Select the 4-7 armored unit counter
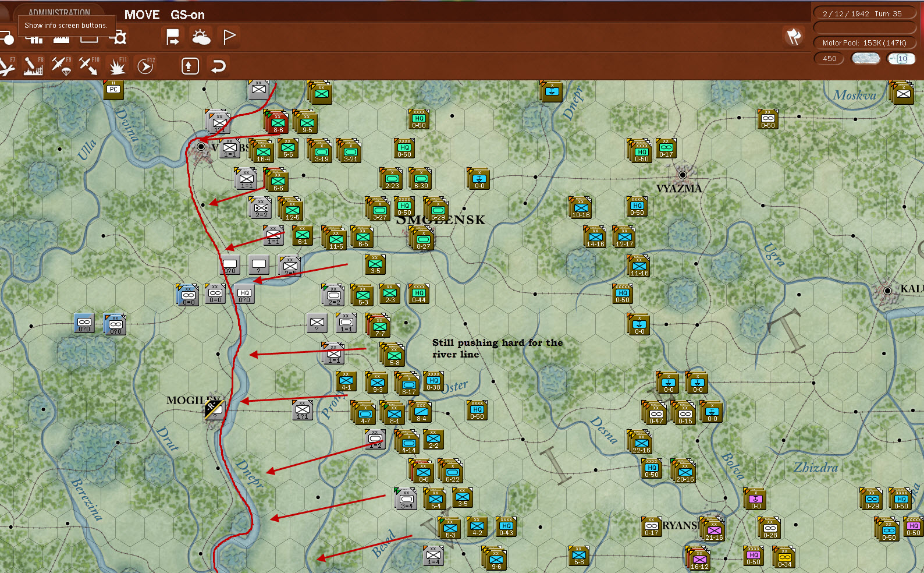The image size is (924, 573). click(365, 413)
